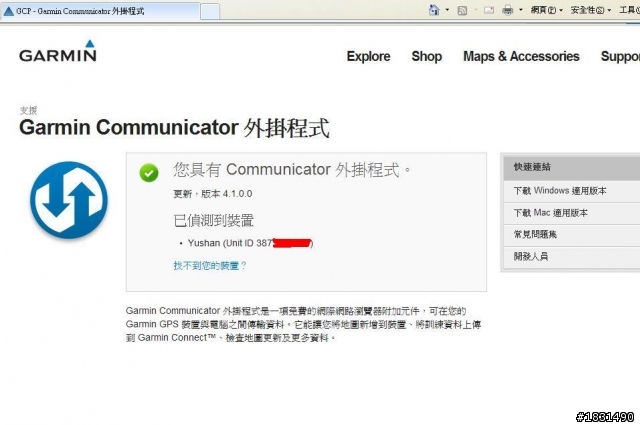
Task: Click the Garmin Communicator 外掛程式 page title
Action: coord(174,127)
